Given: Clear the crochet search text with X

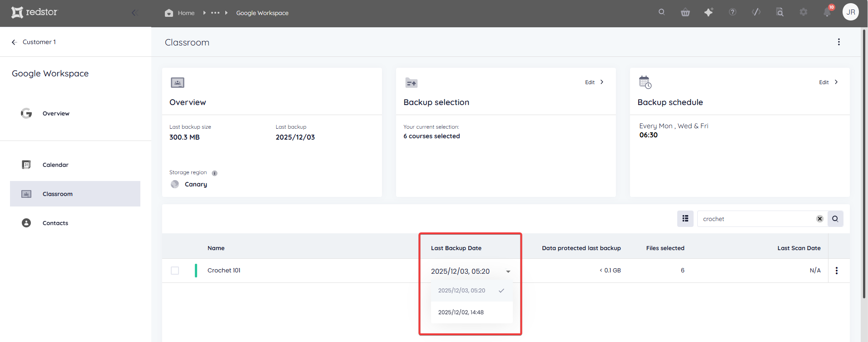Looking at the screenshot, I should (x=820, y=219).
